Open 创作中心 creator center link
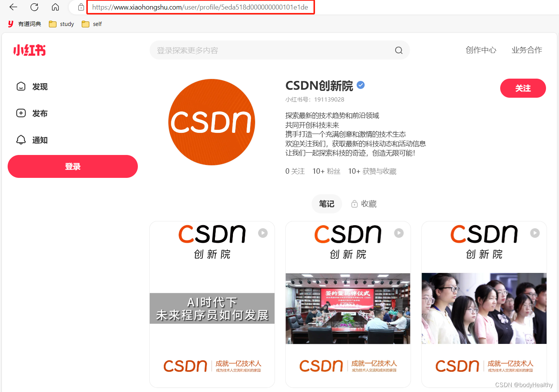The height and width of the screenshot is (392, 559). (481, 50)
